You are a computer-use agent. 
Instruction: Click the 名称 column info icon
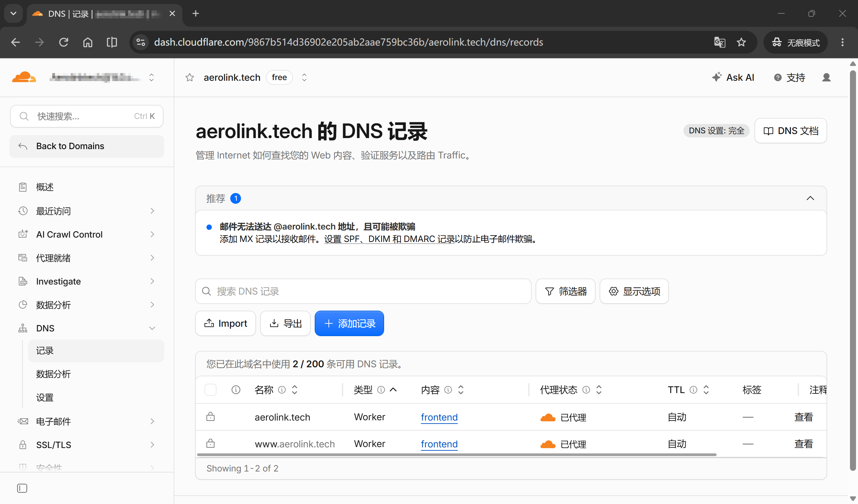[282, 390]
